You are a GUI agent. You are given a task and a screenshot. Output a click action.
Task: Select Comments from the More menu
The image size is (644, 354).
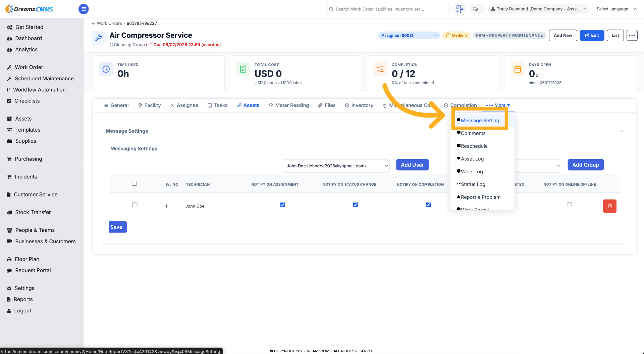coord(473,133)
